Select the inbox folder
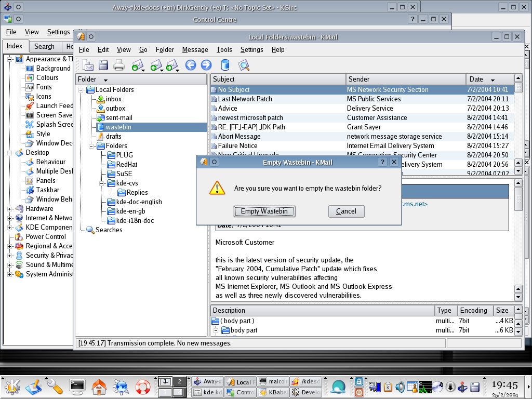The image size is (532, 399). (113, 99)
